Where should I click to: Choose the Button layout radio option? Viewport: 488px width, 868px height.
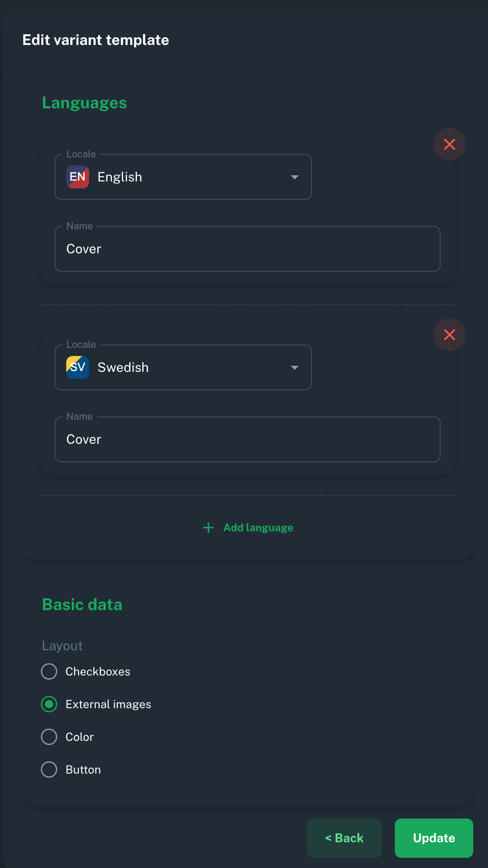(x=49, y=770)
